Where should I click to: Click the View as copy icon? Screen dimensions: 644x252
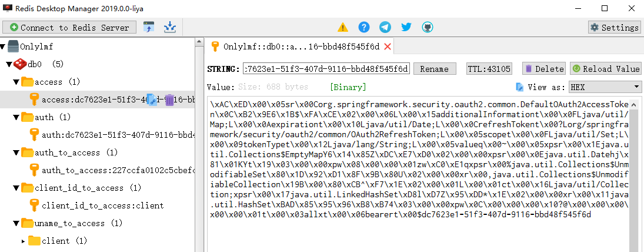click(519, 87)
